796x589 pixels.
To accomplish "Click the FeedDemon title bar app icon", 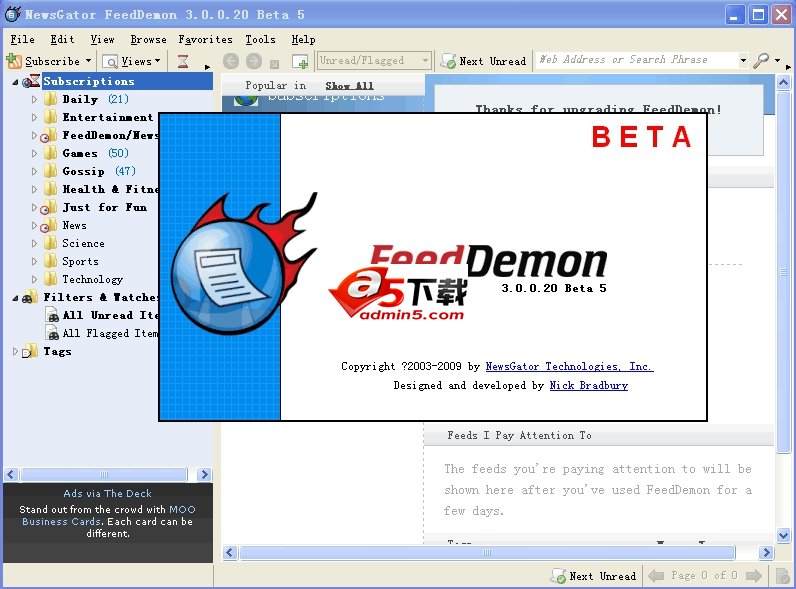I will point(13,14).
